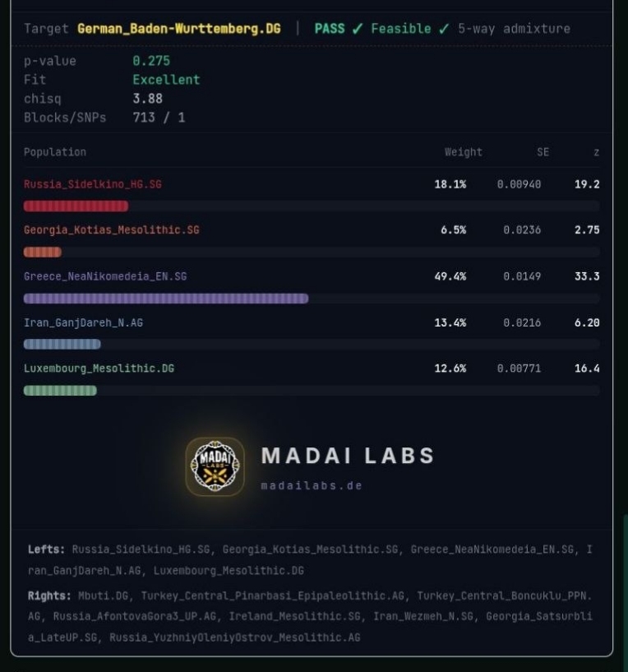
Task: Click the Weight column header
Action: 463,152
